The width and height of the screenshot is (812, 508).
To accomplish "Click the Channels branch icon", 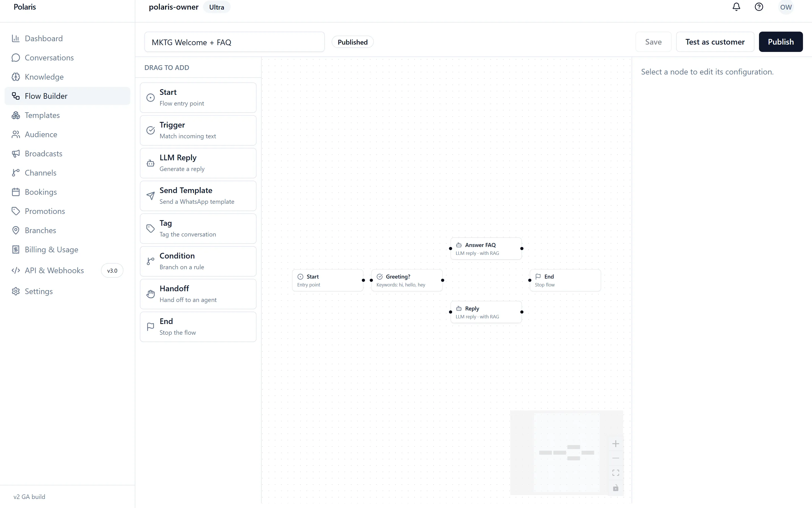I will (x=16, y=173).
